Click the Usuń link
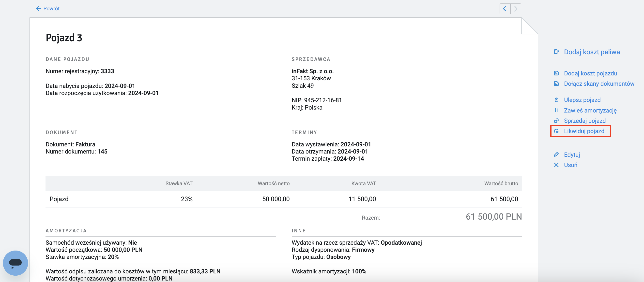The width and height of the screenshot is (644, 282). pos(570,165)
